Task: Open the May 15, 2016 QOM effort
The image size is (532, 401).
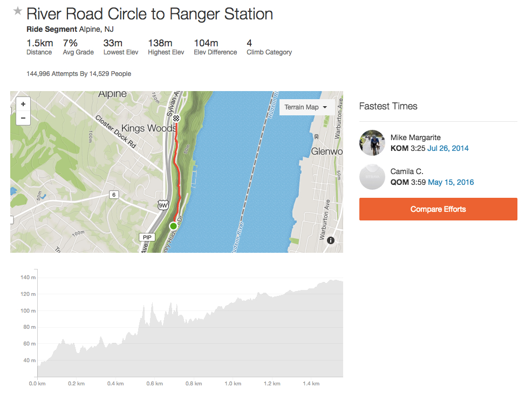Action: click(451, 182)
